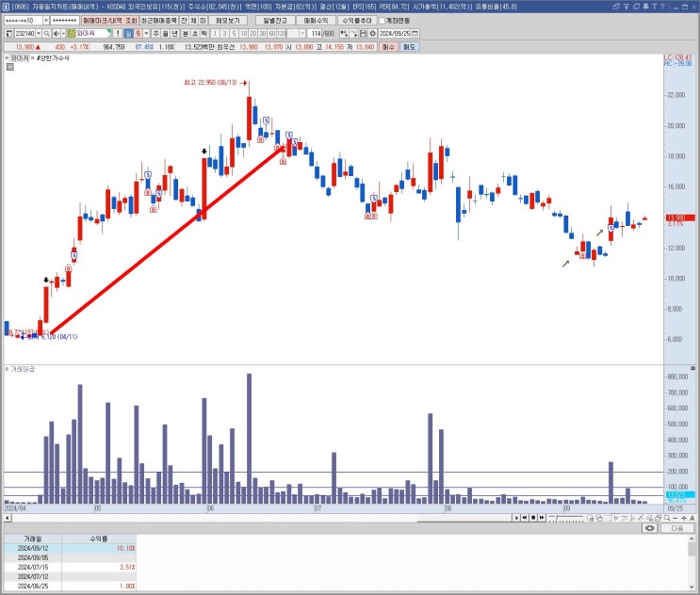700x595 pixels.
Task: Click the magnifier zoom icon below chart
Action: [667, 518]
